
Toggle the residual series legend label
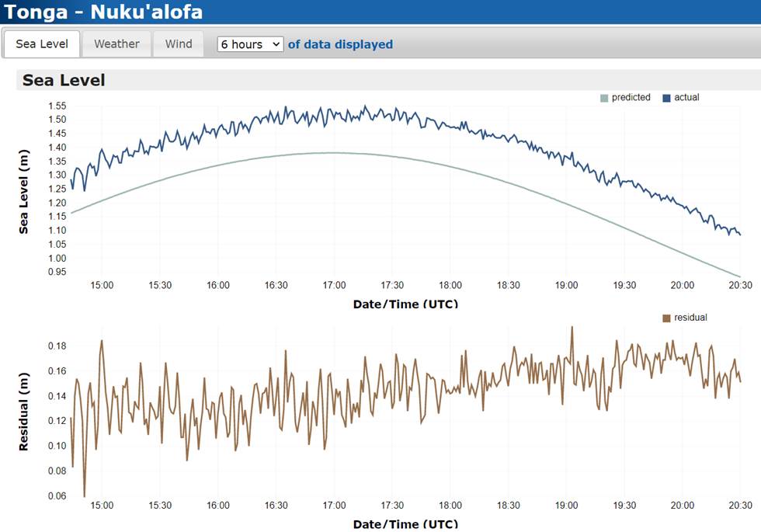tap(690, 318)
